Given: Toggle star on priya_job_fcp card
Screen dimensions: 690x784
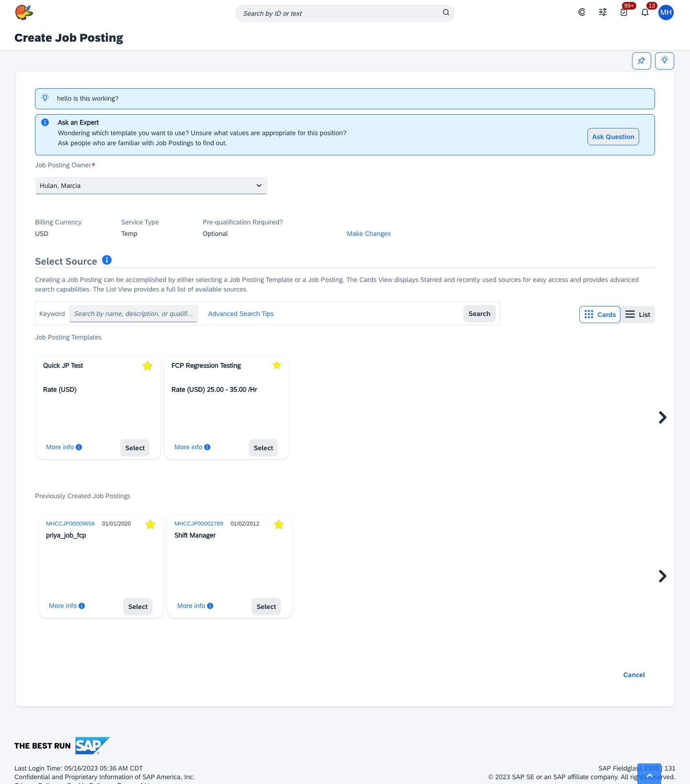Looking at the screenshot, I should coord(150,525).
